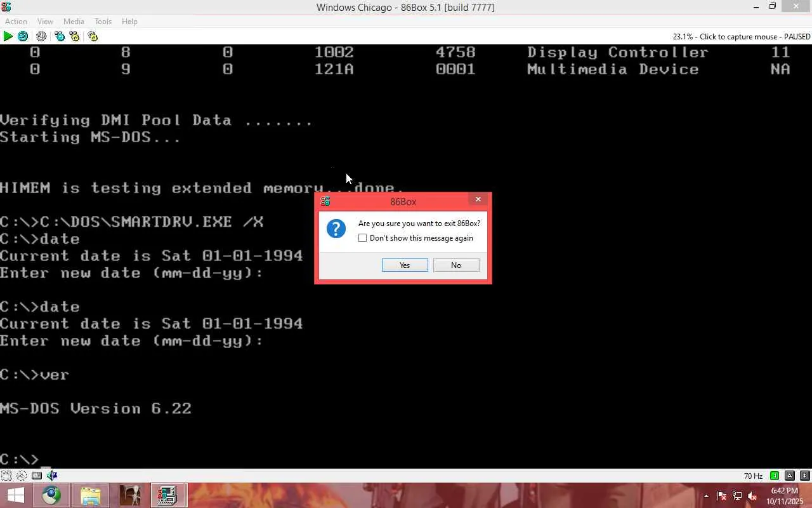Click the 'C:\>ver' command line
Viewport: 812px width, 508px height.
34,375
